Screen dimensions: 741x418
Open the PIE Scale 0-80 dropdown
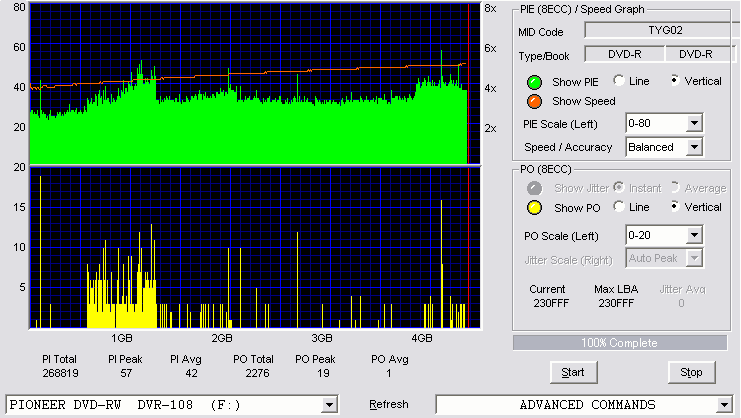point(694,123)
